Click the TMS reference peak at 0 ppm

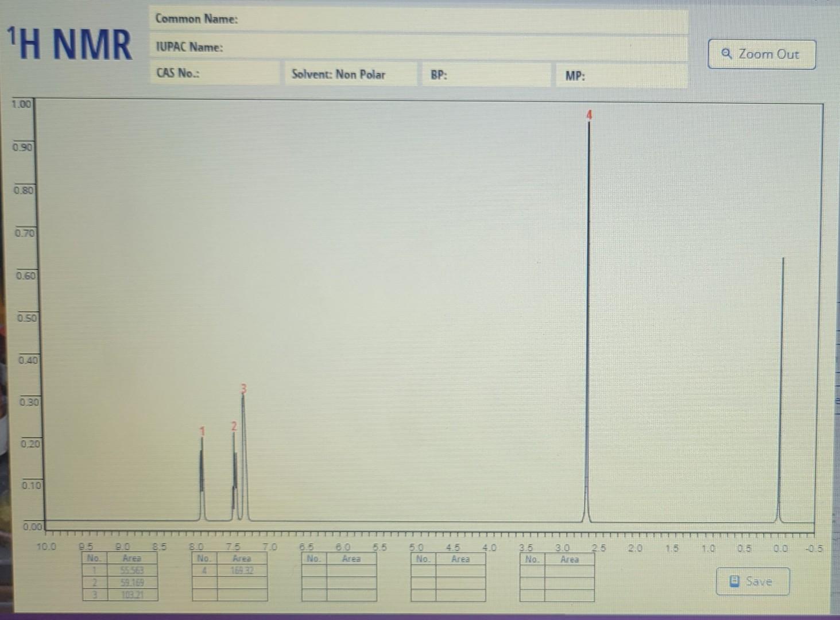pyautogui.click(x=783, y=390)
